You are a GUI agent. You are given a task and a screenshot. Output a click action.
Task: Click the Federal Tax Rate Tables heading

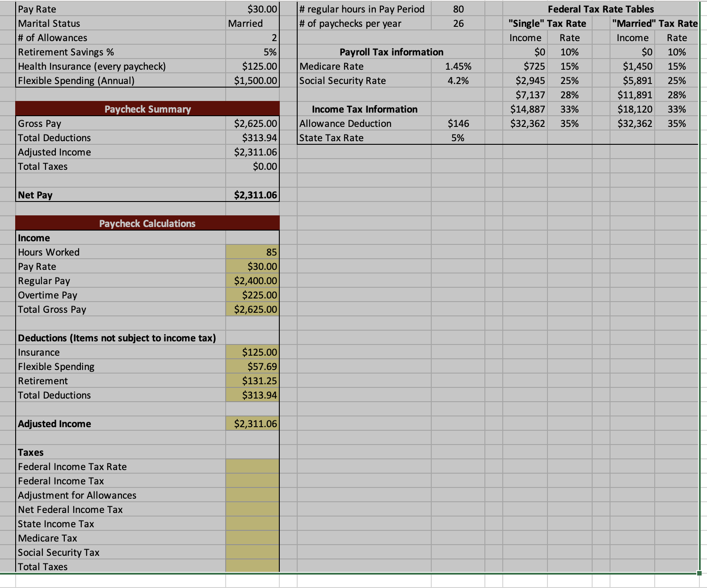(x=601, y=9)
